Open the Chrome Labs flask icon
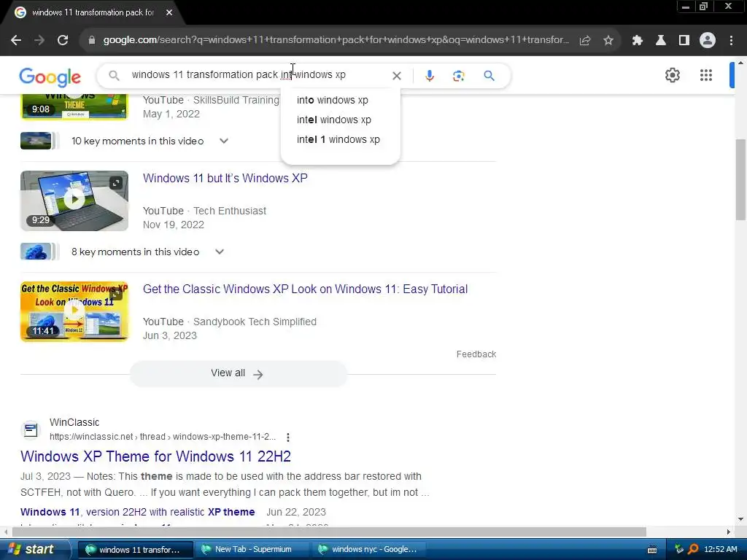This screenshot has height=560, width=747. tap(660, 41)
